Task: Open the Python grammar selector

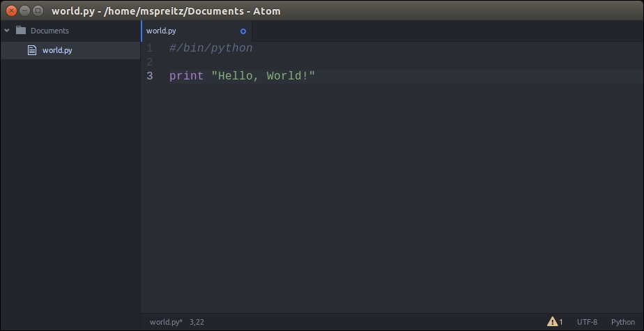Action: pos(623,322)
